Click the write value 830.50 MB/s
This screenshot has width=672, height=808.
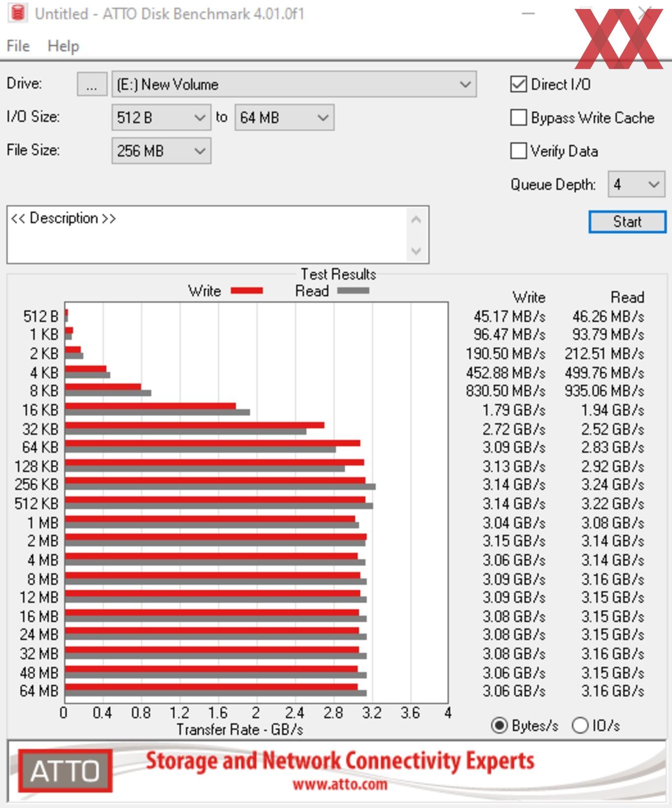pyautogui.click(x=505, y=391)
